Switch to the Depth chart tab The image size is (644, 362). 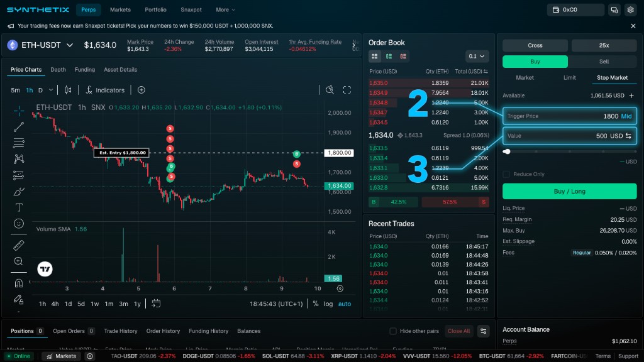pos(58,70)
